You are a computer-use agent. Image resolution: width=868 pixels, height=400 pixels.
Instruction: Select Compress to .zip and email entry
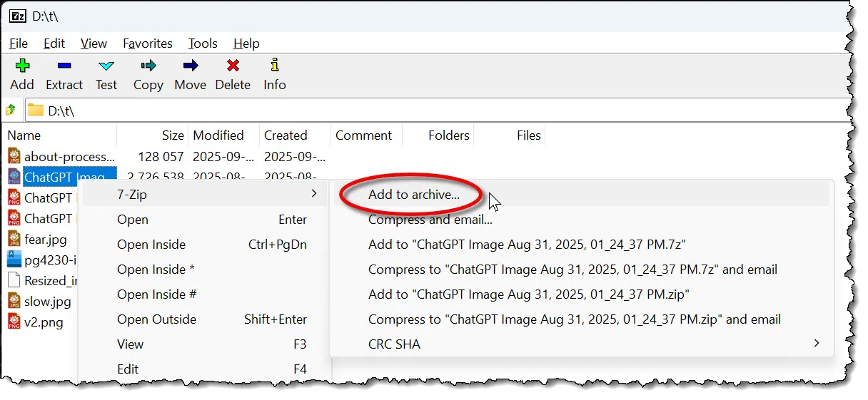(x=575, y=319)
